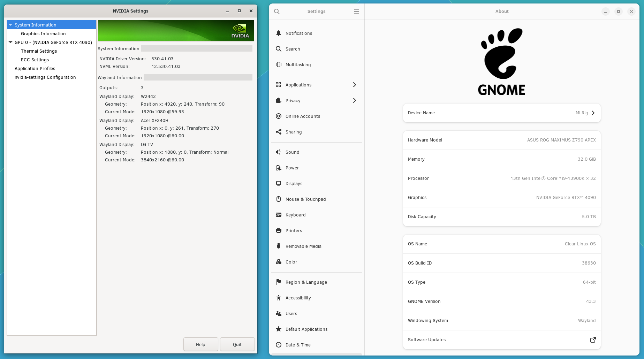This screenshot has height=359, width=644.
Task: Click the Privacy hand icon
Action: [279, 100]
